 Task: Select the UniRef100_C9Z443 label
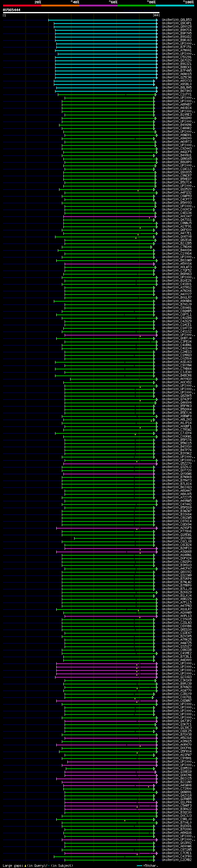click(x=177, y=148)
